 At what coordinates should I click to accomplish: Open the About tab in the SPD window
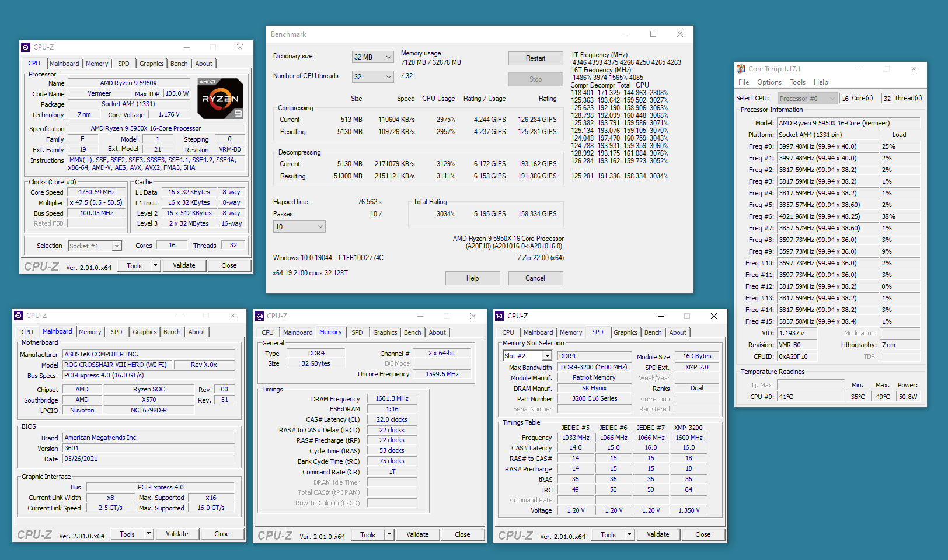(678, 332)
